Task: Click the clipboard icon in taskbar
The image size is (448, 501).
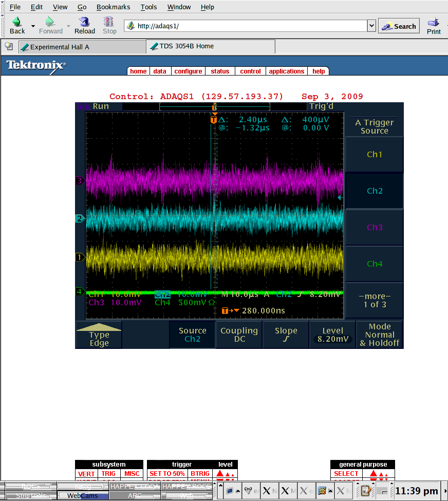Action: click(x=366, y=490)
